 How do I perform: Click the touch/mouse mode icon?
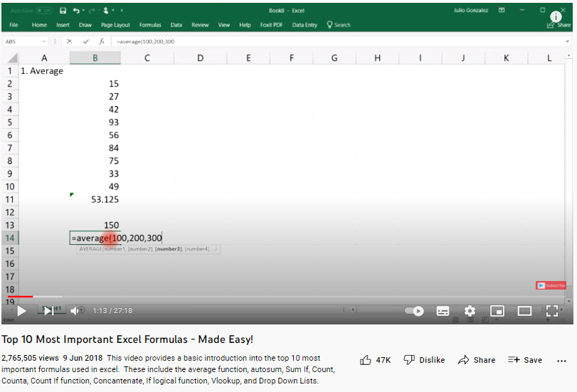106,11
